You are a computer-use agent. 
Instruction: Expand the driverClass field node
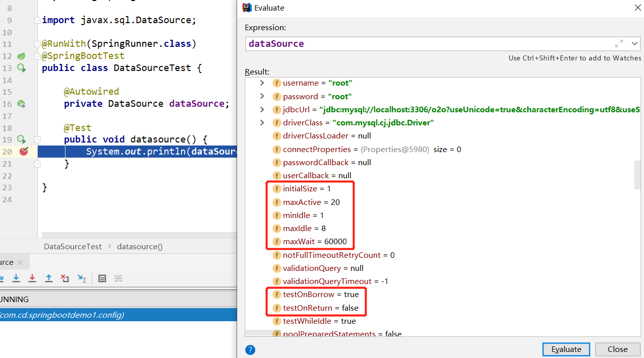pos(262,122)
